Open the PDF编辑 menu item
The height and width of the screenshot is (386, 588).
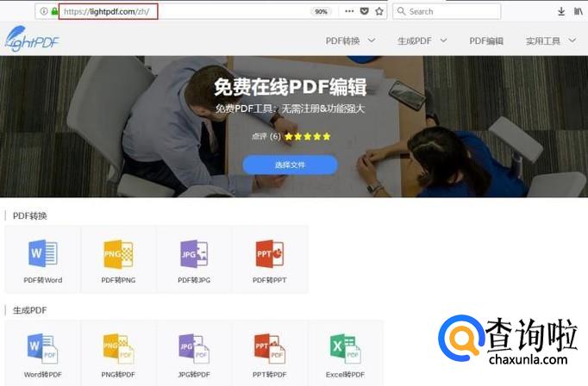486,40
